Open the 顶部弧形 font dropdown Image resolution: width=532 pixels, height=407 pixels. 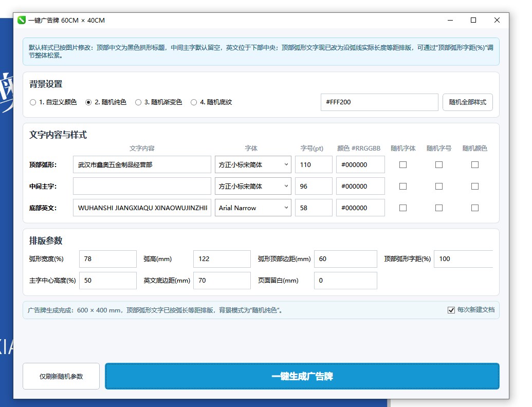pyautogui.click(x=253, y=164)
